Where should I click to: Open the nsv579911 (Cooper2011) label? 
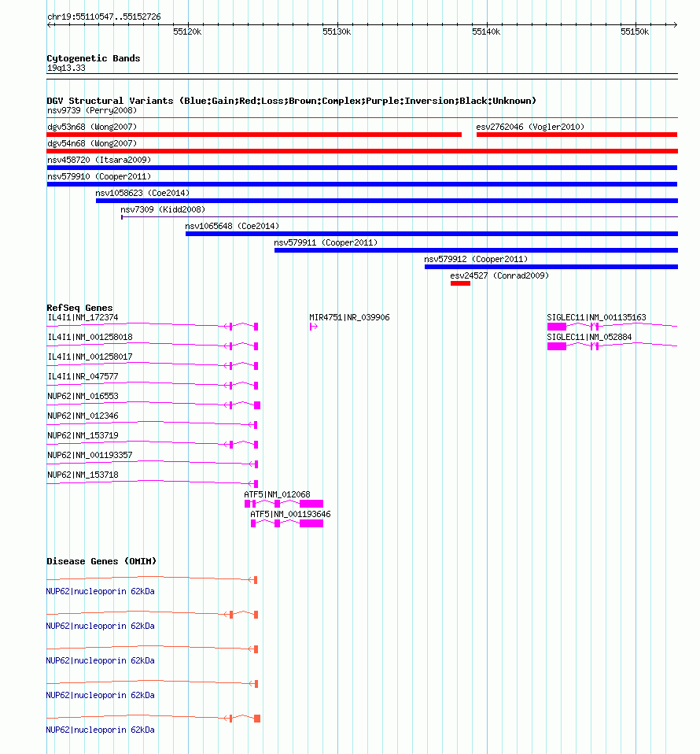point(326,243)
